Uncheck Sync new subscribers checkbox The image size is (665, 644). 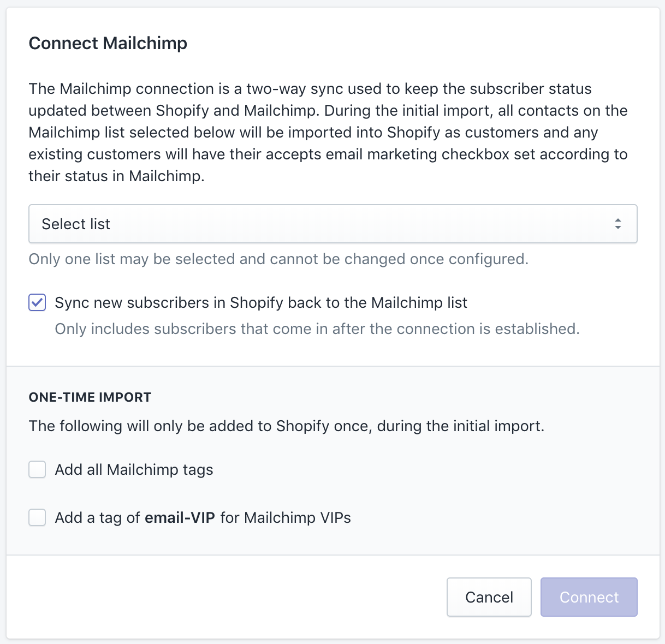37,302
